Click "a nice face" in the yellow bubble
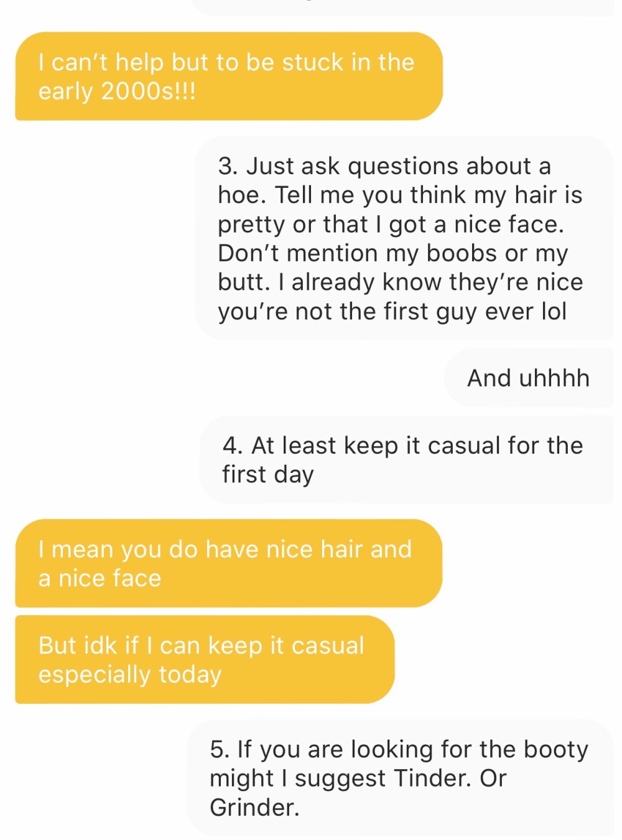 tap(100, 578)
